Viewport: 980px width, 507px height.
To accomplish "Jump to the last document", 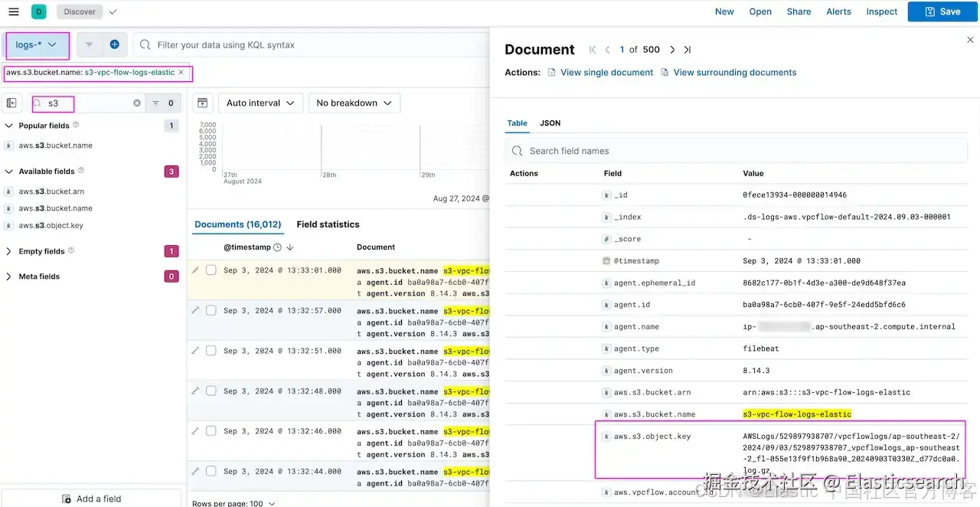I will click(x=688, y=50).
